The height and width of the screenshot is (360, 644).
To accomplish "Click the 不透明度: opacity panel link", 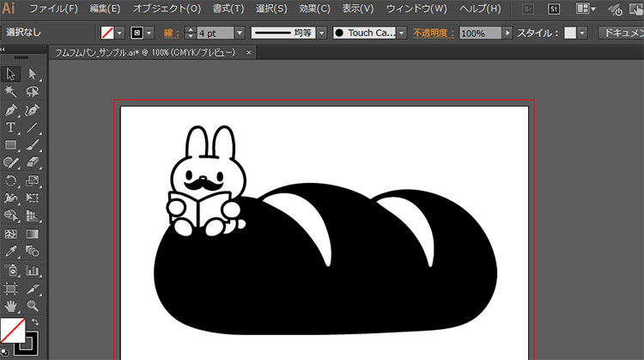I will (434, 33).
